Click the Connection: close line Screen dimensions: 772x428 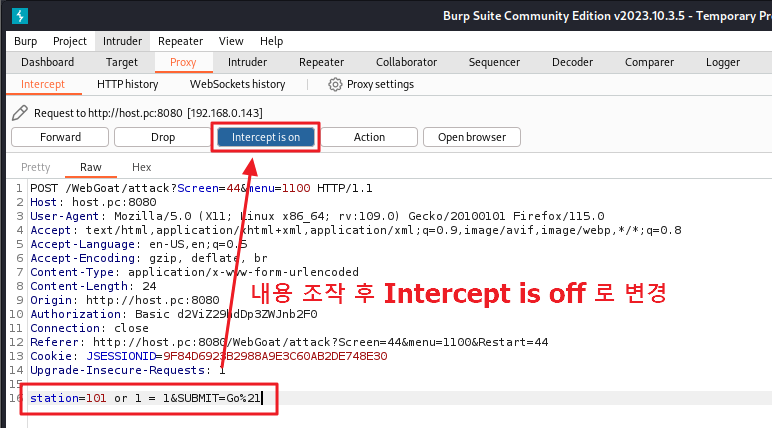pyautogui.click(x=89, y=328)
